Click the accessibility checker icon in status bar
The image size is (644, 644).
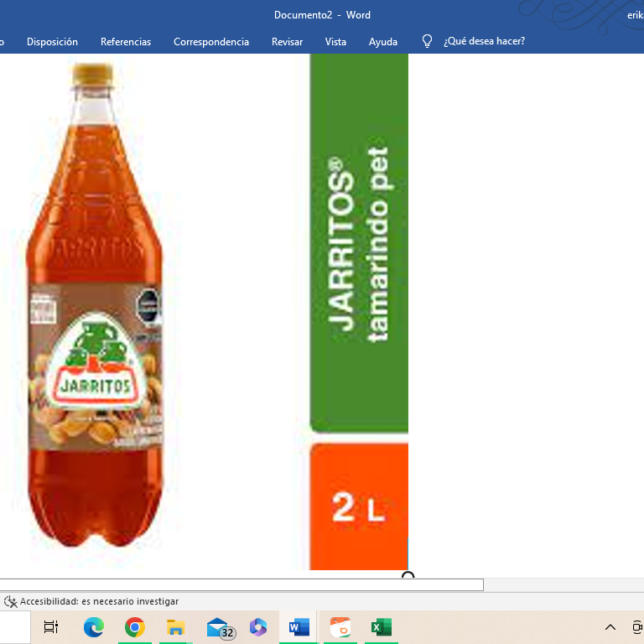click(x=10, y=602)
